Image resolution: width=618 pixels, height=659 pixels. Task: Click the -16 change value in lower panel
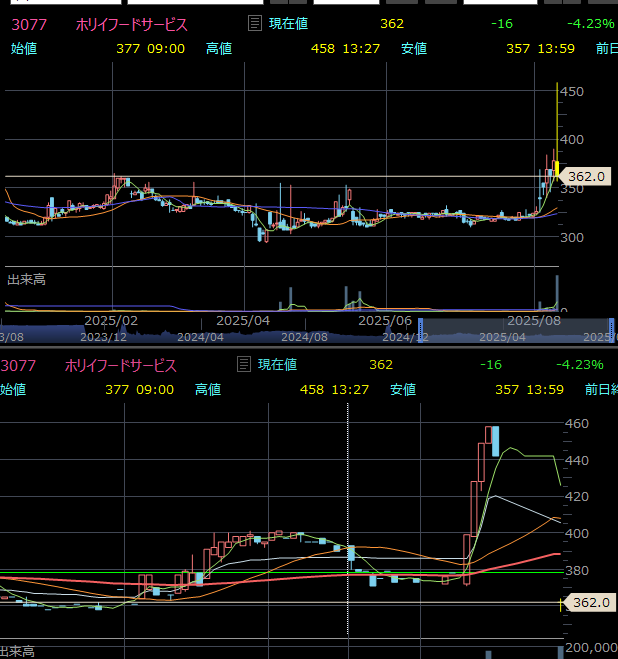pos(491,364)
